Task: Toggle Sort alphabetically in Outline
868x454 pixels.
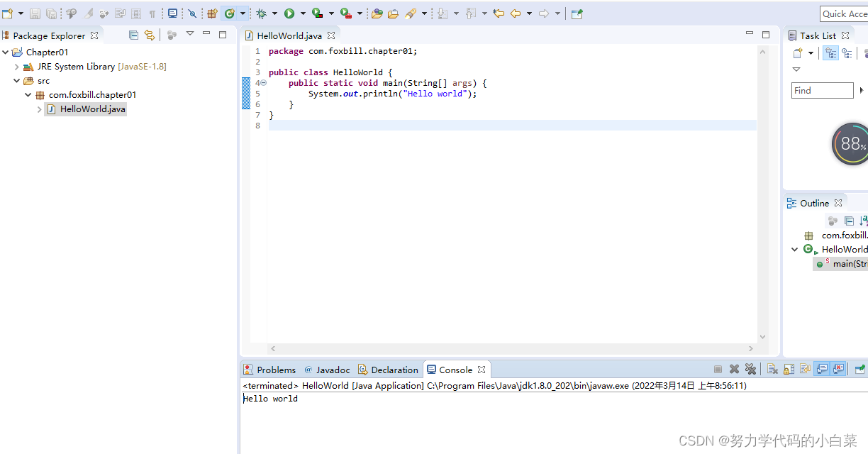Action: tap(863, 221)
